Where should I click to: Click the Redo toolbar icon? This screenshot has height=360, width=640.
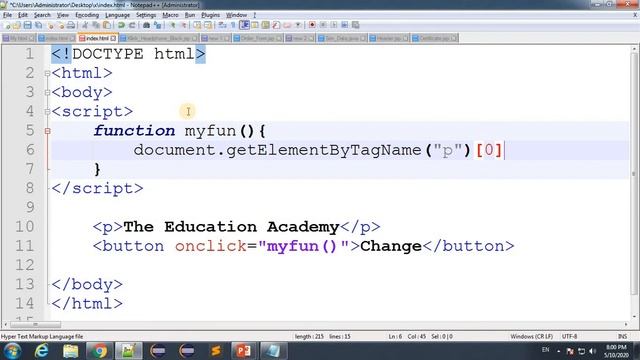(132, 25)
